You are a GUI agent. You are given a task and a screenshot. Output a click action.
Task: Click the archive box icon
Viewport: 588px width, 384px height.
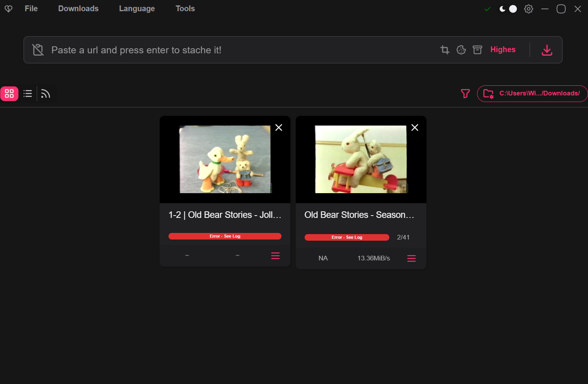(x=477, y=50)
